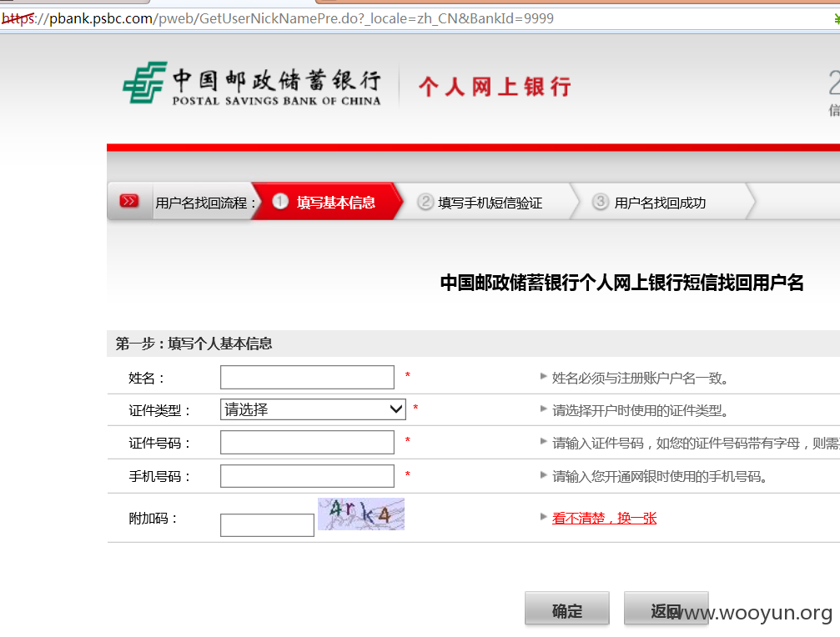Click the 证件号码 field label

click(x=159, y=444)
